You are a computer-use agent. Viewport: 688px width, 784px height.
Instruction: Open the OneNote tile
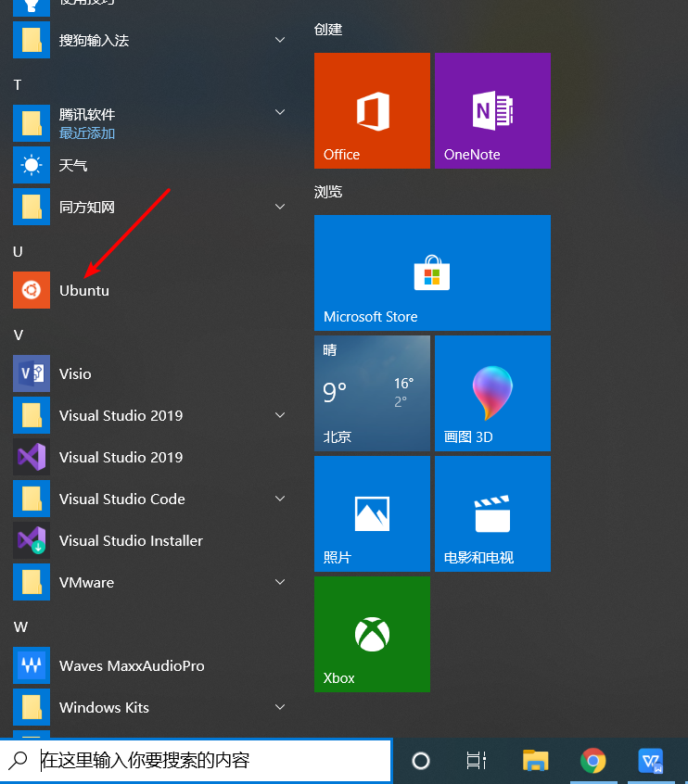click(493, 110)
